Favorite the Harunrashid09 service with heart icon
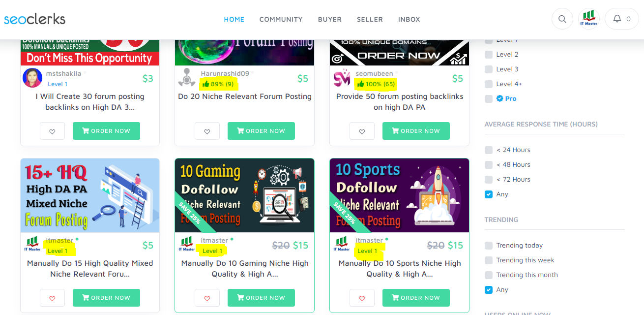Image resolution: width=644 pixels, height=315 pixels. [207, 131]
